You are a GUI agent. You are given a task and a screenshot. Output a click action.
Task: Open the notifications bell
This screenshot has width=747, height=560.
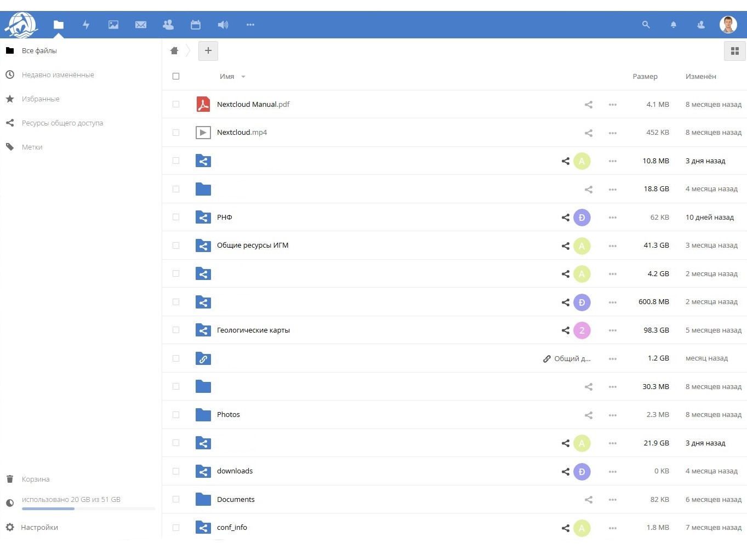coord(674,25)
